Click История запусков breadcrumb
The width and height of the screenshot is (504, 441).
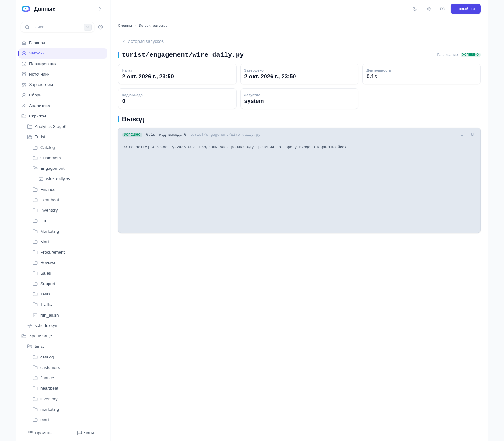[153, 26]
